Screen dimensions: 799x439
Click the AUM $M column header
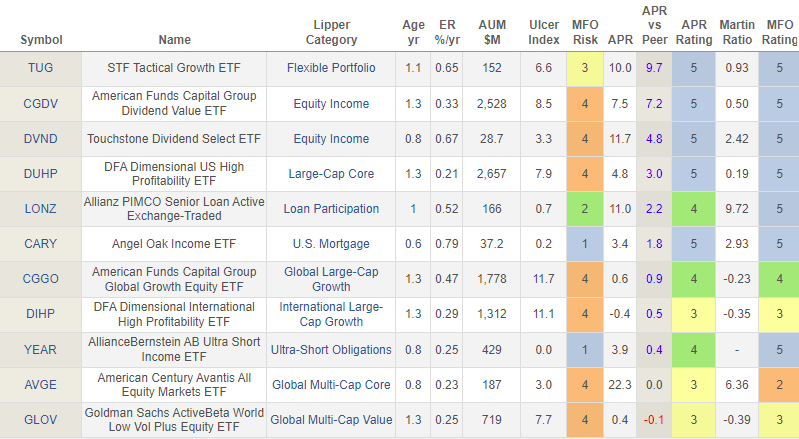coord(489,32)
